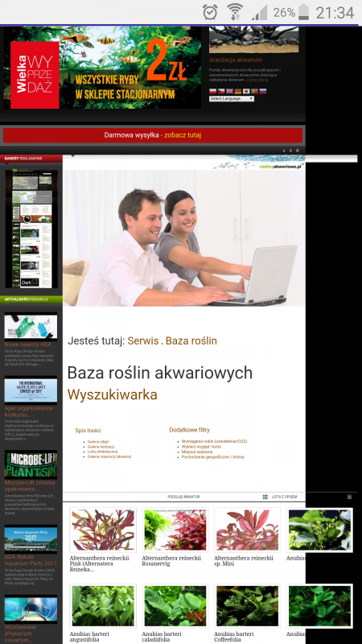
Task: Switch to Lista z opisem view
Action: pos(285,497)
